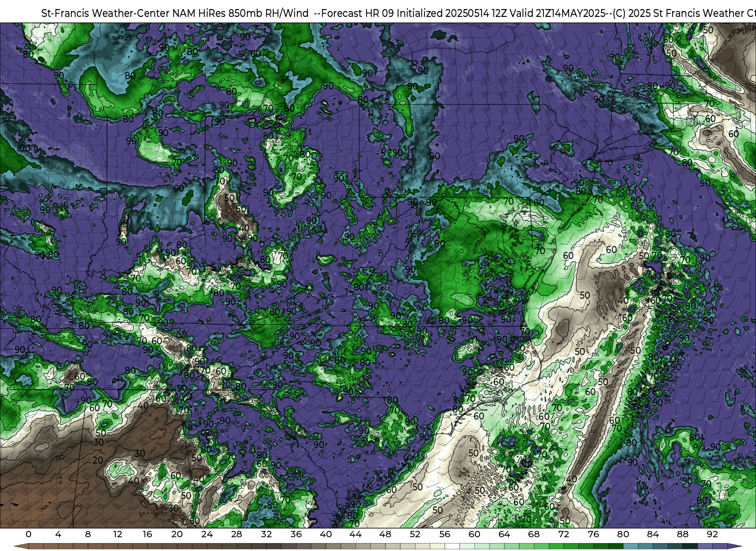Click the Valid 21Z14MAY2025 timestamp
This screenshot has width=756, height=551.
click(557, 13)
